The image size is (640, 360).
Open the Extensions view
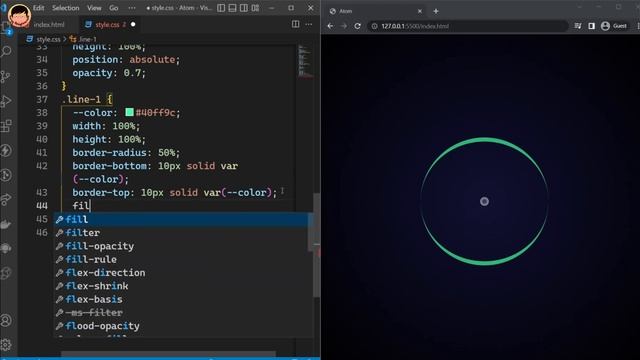(x=6, y=126)
